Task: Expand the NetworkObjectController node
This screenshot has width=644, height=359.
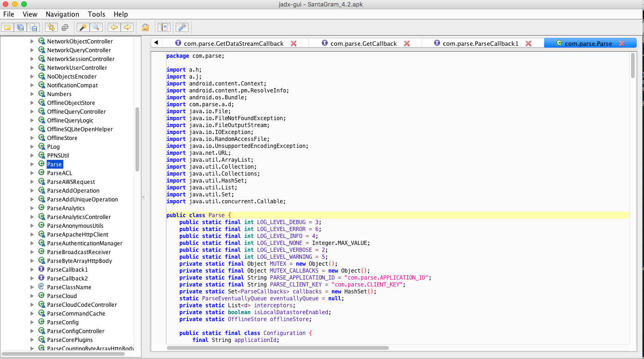Action: pyautogui.click(x=32, y=41)
